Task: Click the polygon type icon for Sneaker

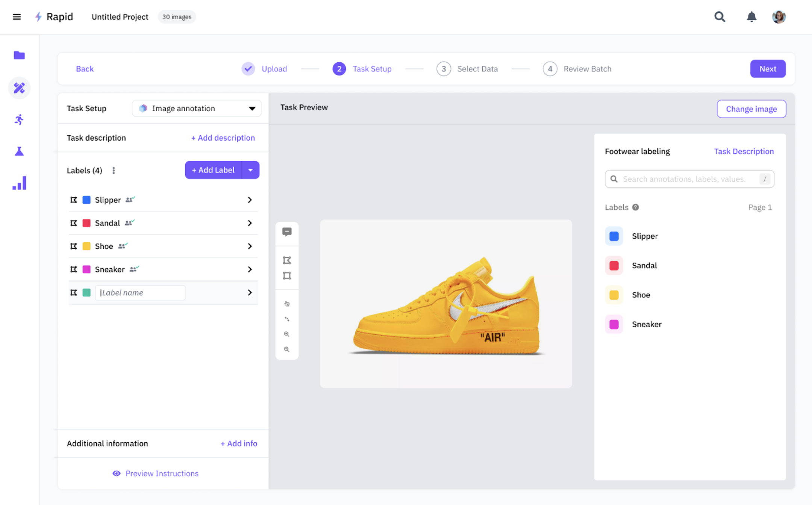Action: click(74, 269)
